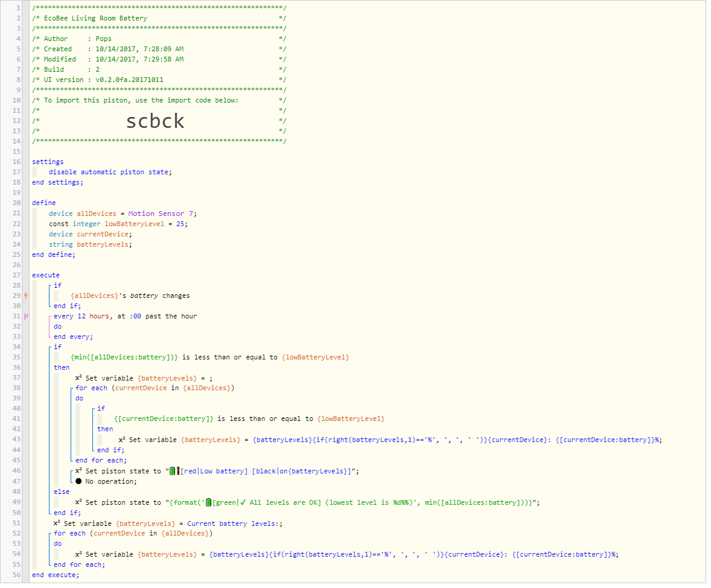Screen dimensions: 711x588
Task: Click x² icon before Set piston state Low battery
Action: (78, 471)
